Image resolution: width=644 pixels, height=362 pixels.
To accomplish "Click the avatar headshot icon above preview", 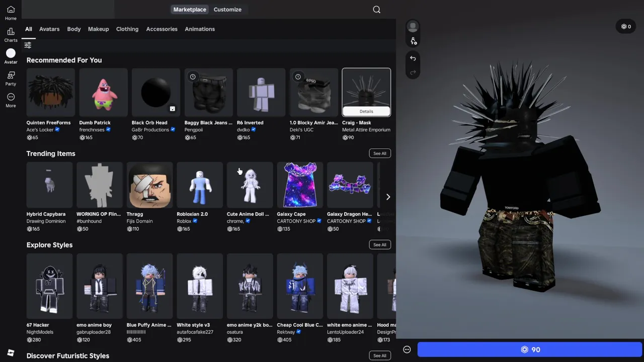I will [x=413, y=26].
